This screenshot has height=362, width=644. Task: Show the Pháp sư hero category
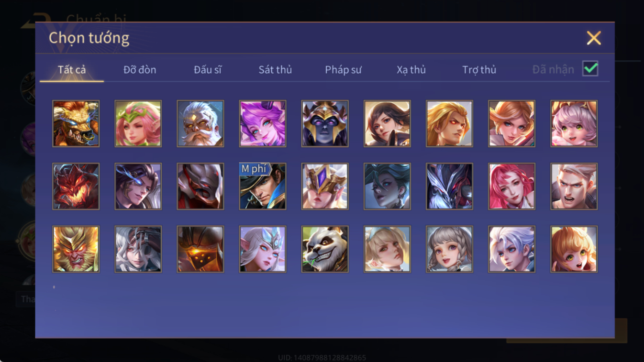tap(343, 69)
